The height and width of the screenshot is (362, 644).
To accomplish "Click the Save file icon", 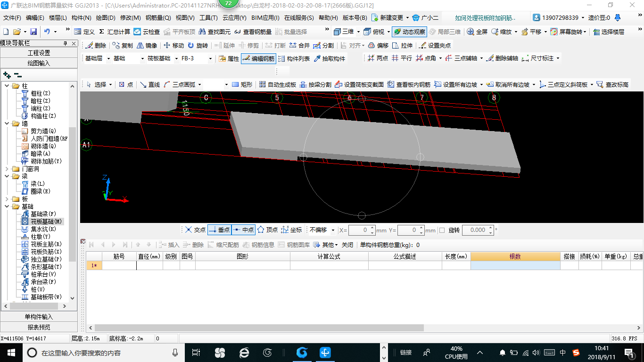I will pos(33,32).
